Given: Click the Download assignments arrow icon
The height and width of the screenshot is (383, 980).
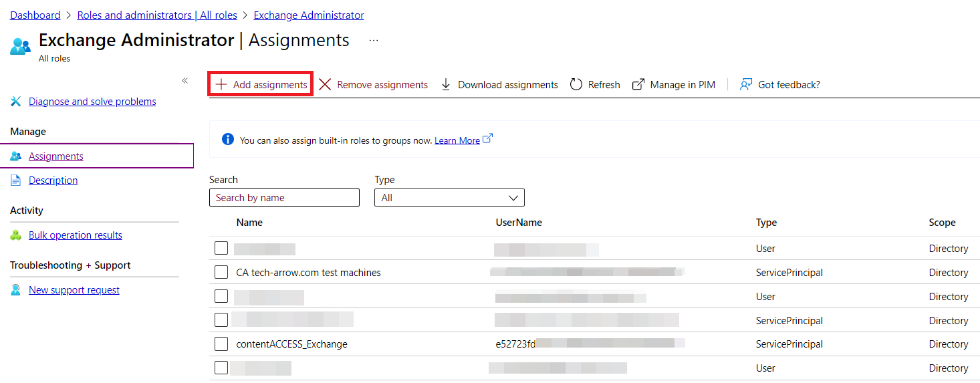Looking at the screenshot, I should click(x=446, y=85).
